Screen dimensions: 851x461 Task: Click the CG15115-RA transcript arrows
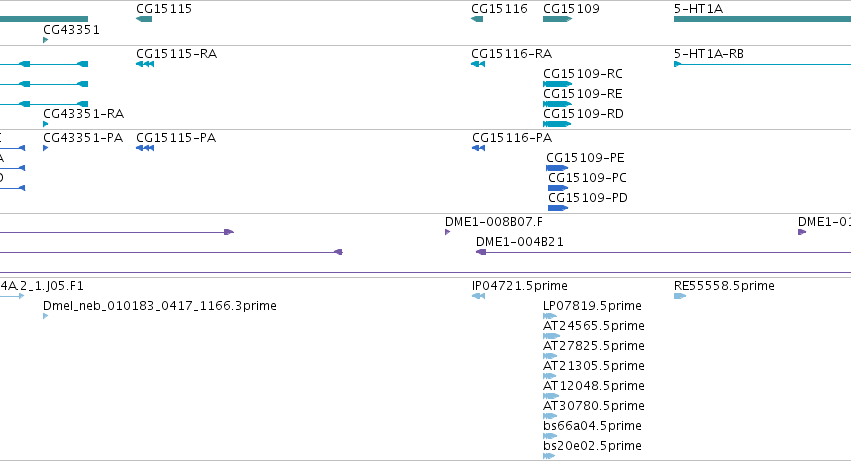[x=145, y=64]
